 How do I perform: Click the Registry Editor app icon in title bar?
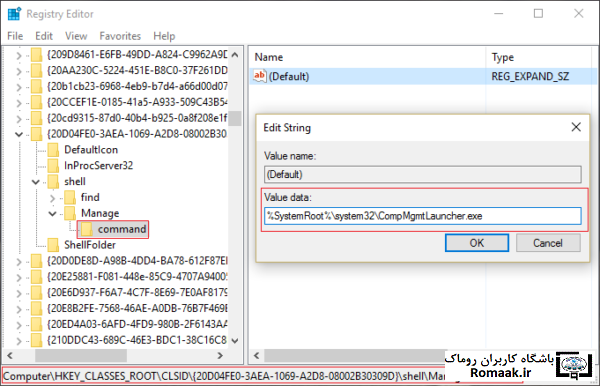tap(14, 14)
